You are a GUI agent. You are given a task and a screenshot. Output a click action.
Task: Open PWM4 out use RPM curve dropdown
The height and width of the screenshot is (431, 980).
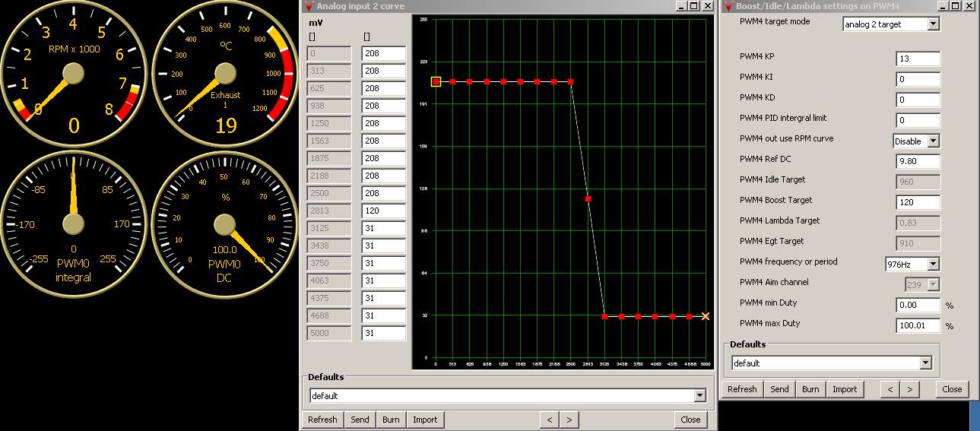[x=933, y=141]
